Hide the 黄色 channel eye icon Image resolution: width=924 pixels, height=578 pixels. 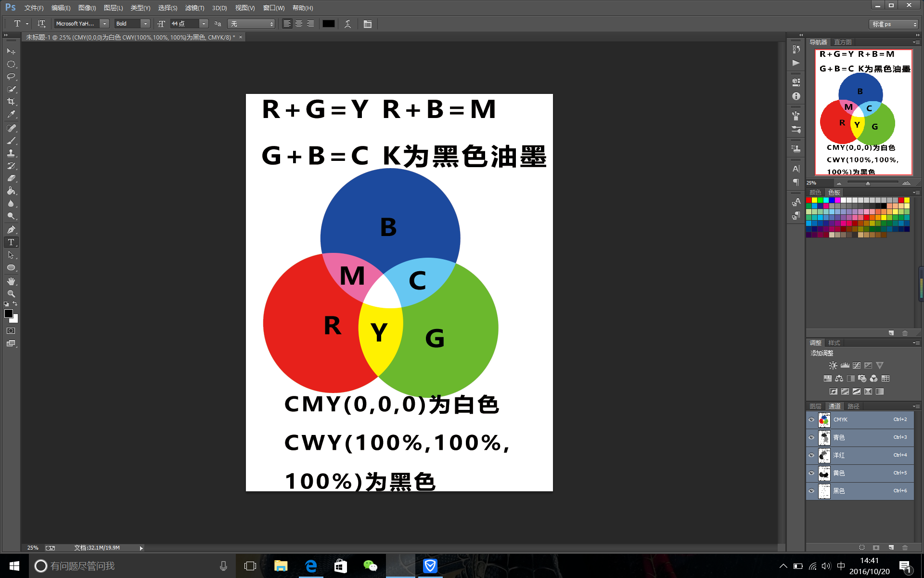pos(811,473)
